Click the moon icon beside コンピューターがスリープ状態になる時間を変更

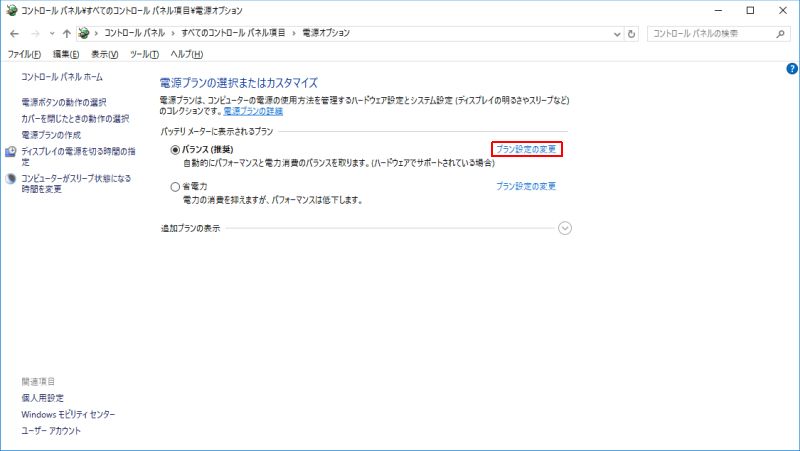coord(11,179)
